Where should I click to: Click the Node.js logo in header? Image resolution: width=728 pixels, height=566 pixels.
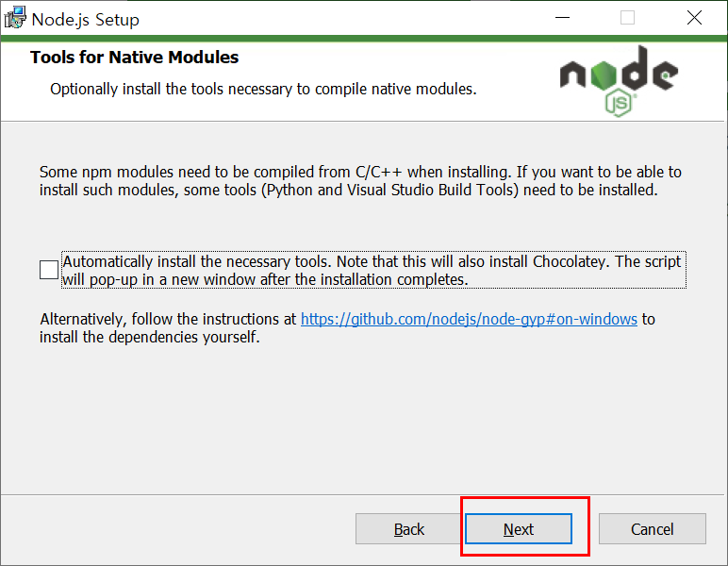point(619,81)
